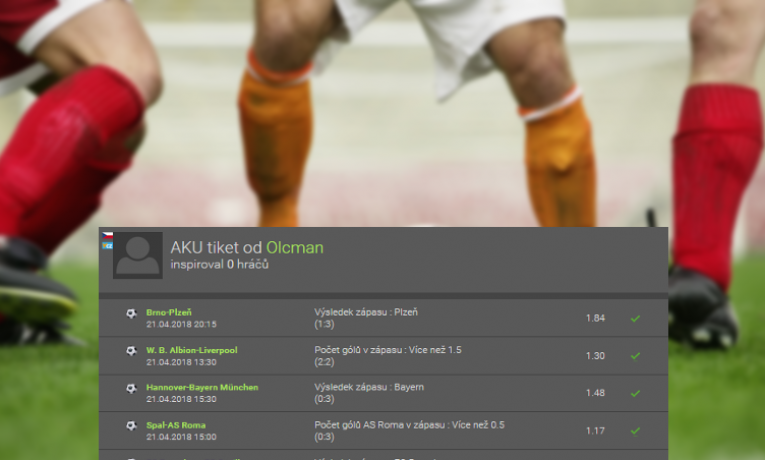Viewport: 765px width, 460px height.
Task: Click the Olcman profile avatar
Action: coord(138,255)
